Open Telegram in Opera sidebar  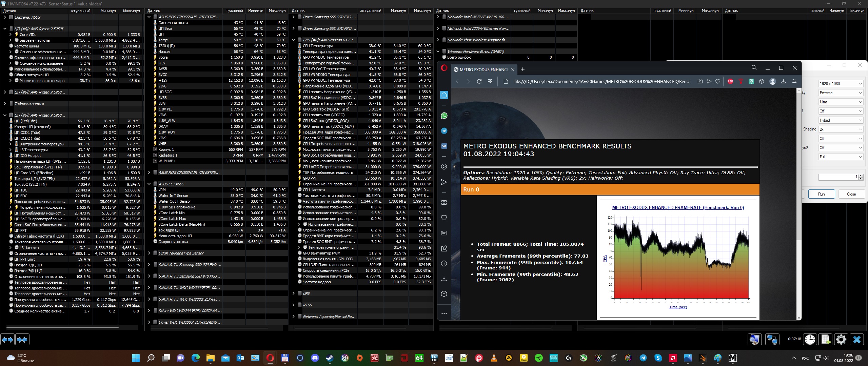[444, 131]
